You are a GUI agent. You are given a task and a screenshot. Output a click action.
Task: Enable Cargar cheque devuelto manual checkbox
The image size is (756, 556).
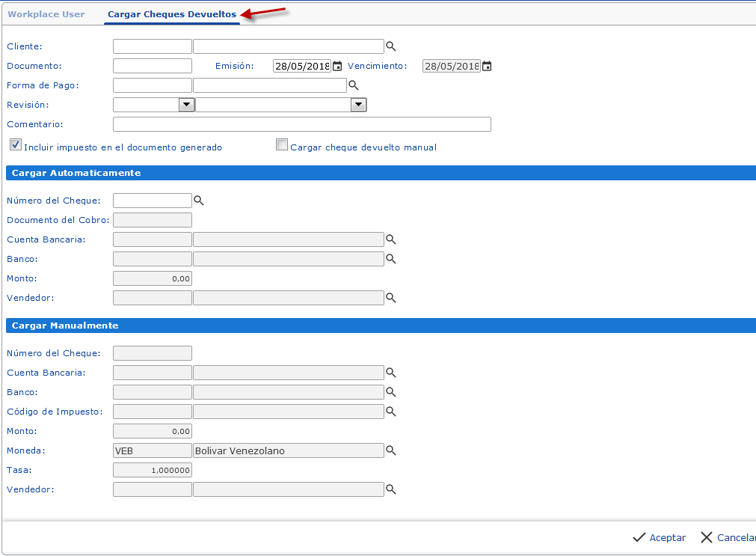[x=282, y=144]
